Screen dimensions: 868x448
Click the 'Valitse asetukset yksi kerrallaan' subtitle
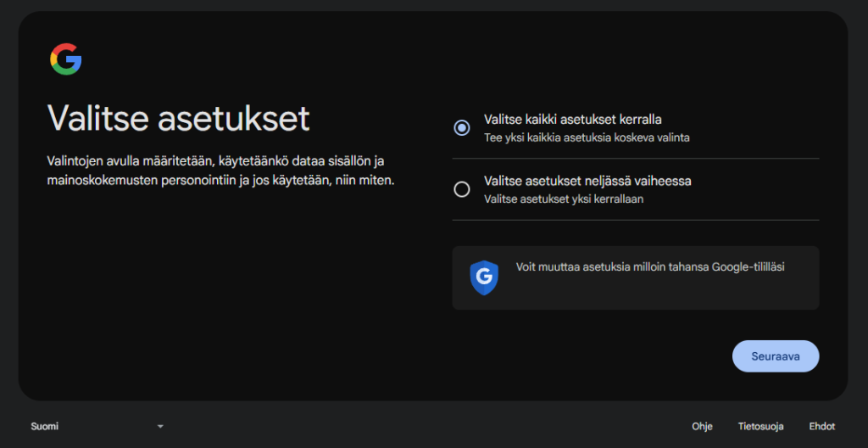tap(563, 199)
